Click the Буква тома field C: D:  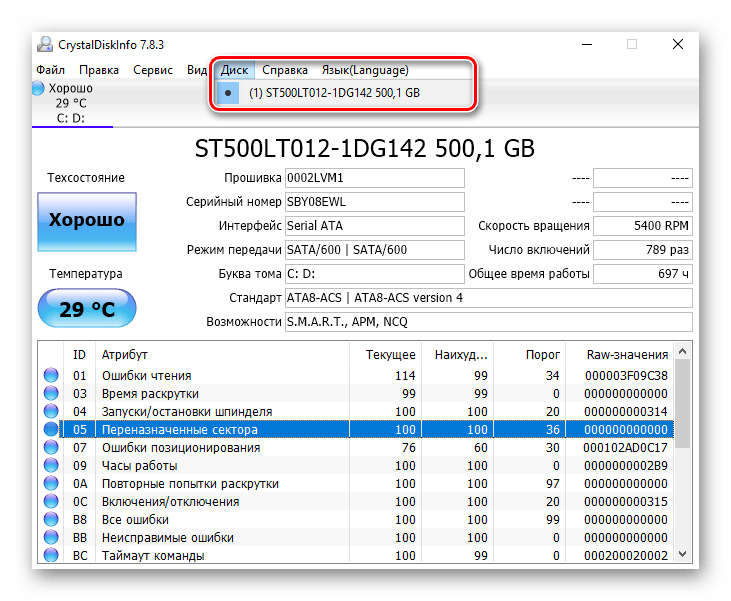pos(375,274)
